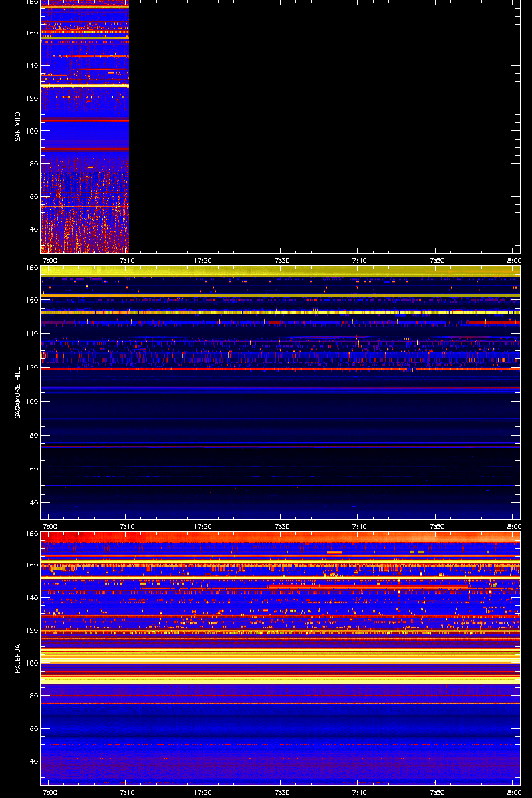Click the 160 frequency tick on Palehua axis
The height and width of the screenshot is (798, 532).
pos(31,565)
